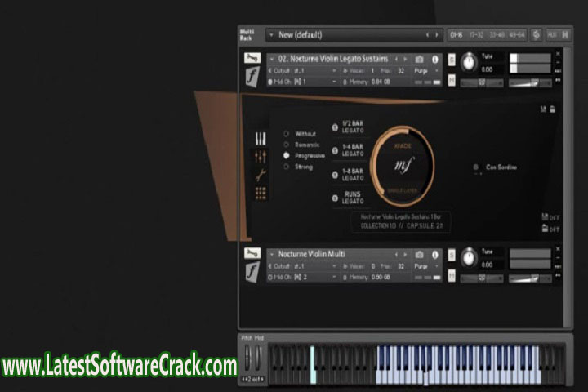Click the Mod wheel beside the keyboard
The width and height of the screenshot is (588, 392).
click(258, 359)
